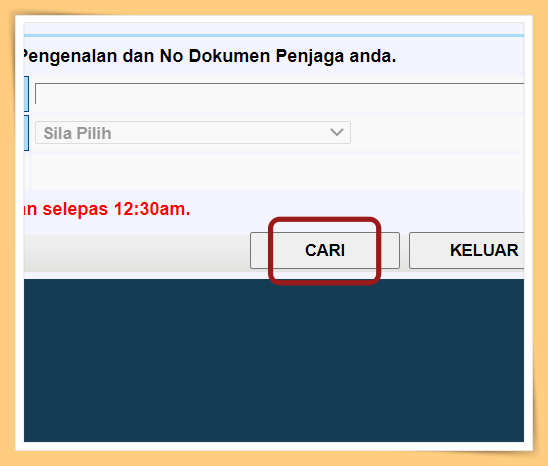548x466 pixels.
Task: Click the heading mentioning No Dokumen Penjaga
Action: 209,56
